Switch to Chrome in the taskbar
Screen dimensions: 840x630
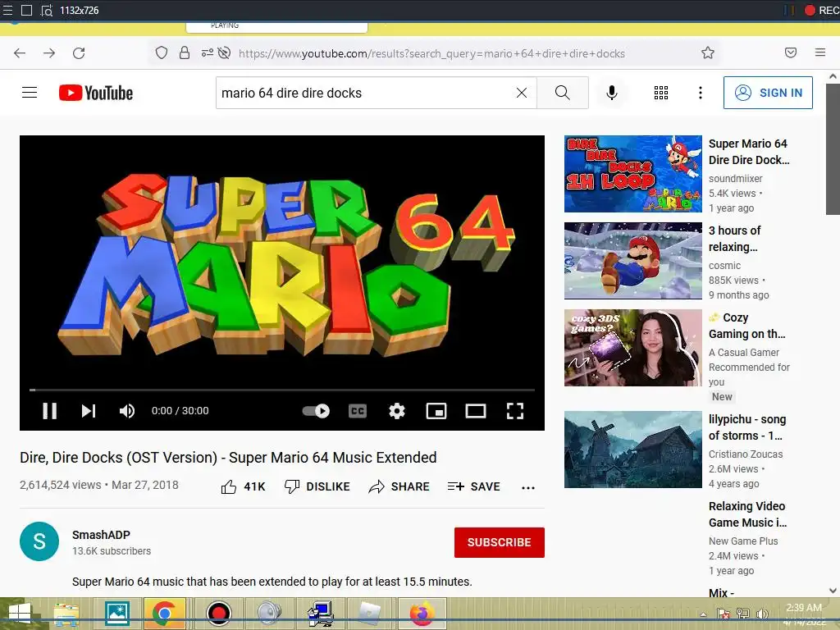point(164,614)
